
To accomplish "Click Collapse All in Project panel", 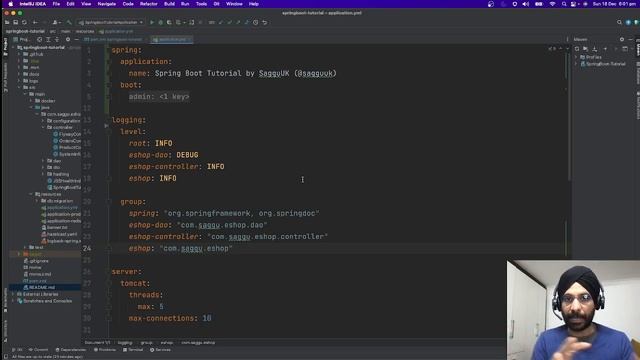I will pos(57,40).
